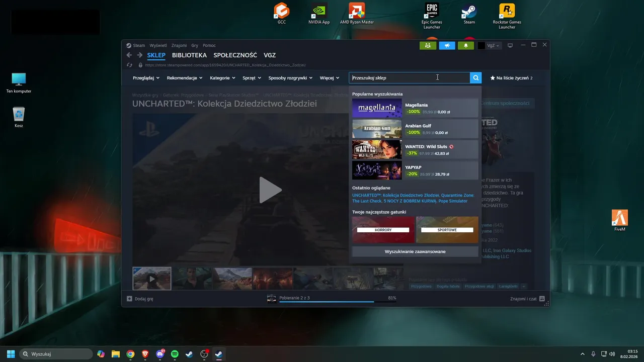Select the Magellania search suggestion
Image resolution: width=644 pixels, height=362 pixels.
coord(415,108)
